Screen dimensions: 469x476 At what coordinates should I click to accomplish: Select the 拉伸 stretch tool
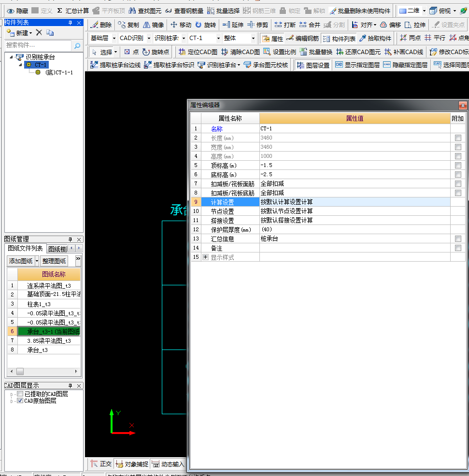click(415, 25)
